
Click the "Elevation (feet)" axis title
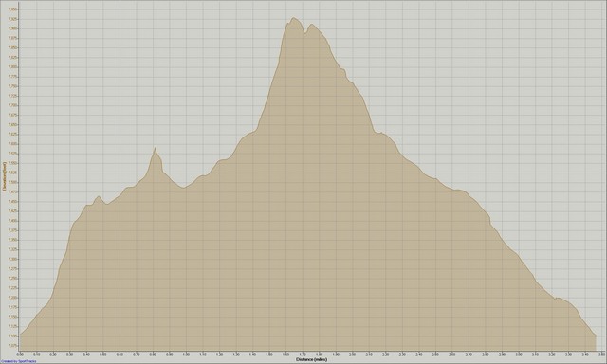pos(4,176)
